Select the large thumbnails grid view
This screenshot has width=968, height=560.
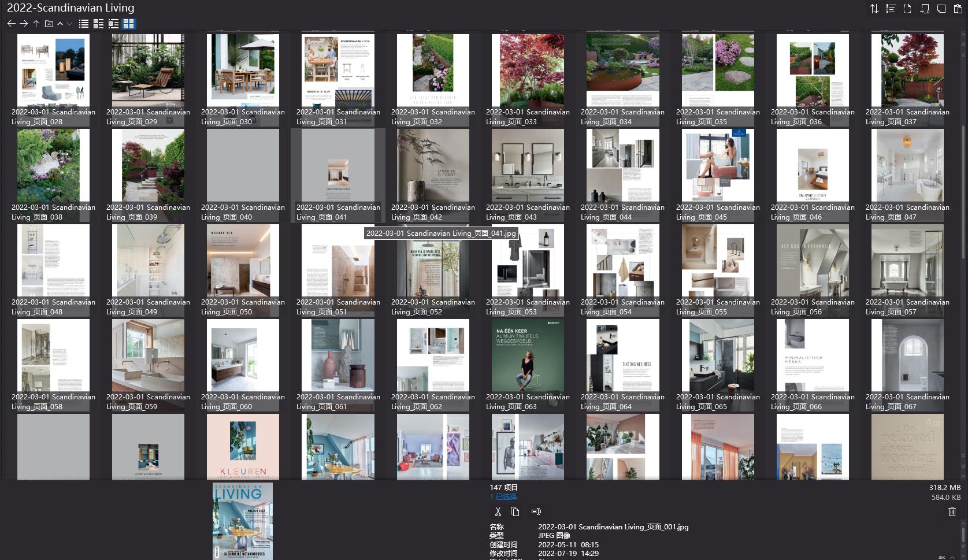coord(129,24)
